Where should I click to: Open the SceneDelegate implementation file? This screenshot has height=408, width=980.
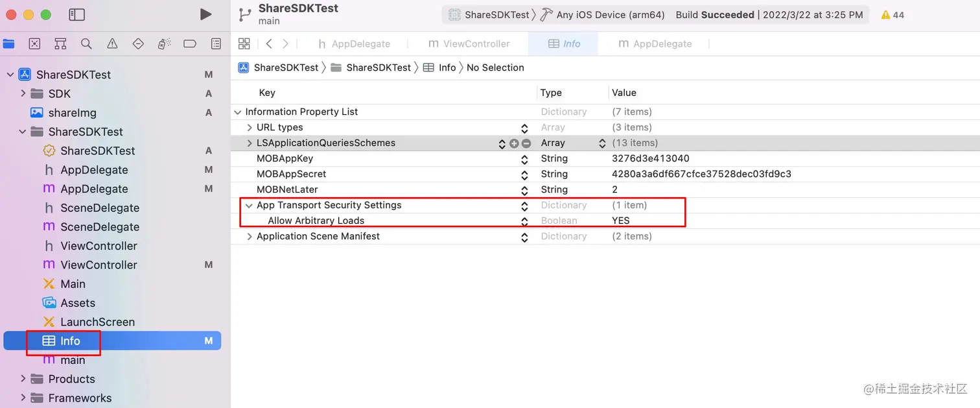point(100,226)
